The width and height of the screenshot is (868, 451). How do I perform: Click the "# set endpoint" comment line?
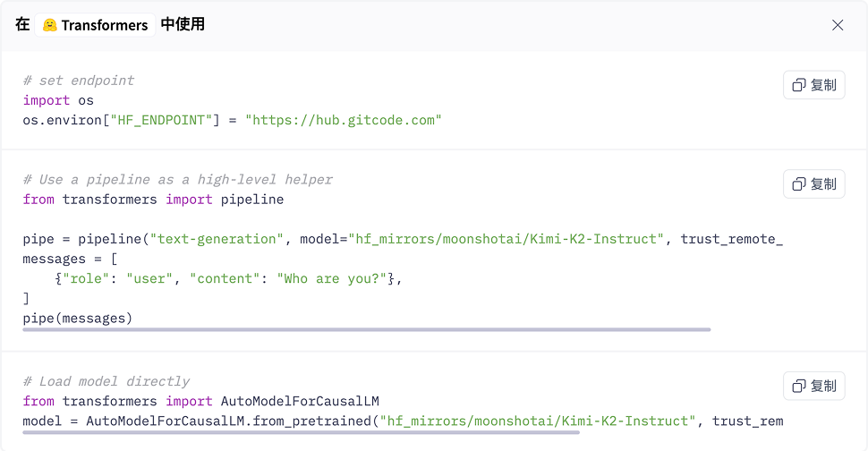[x=79, y=81]
